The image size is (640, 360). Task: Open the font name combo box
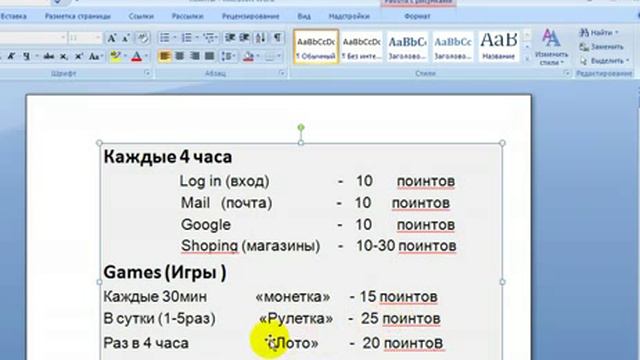(33, 38)
